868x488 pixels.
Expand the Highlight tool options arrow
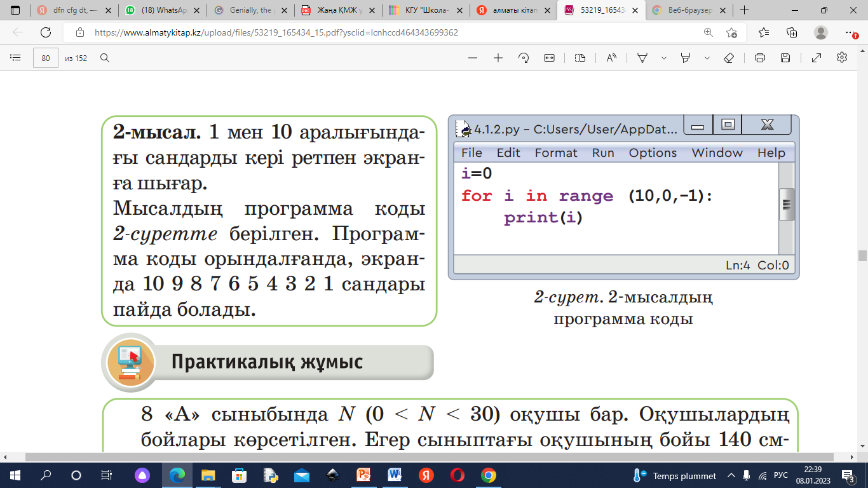(707, 58)
